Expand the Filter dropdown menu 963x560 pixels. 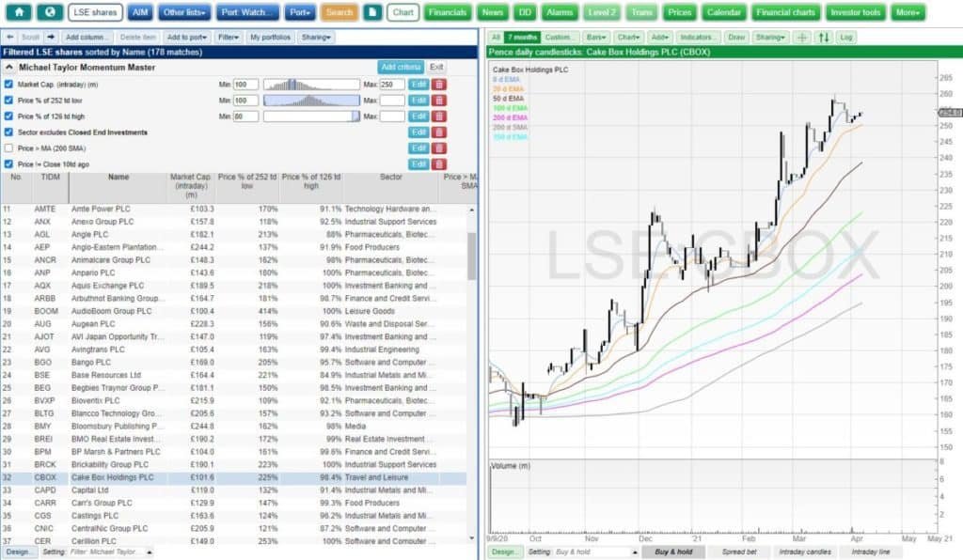coord(229,38)
